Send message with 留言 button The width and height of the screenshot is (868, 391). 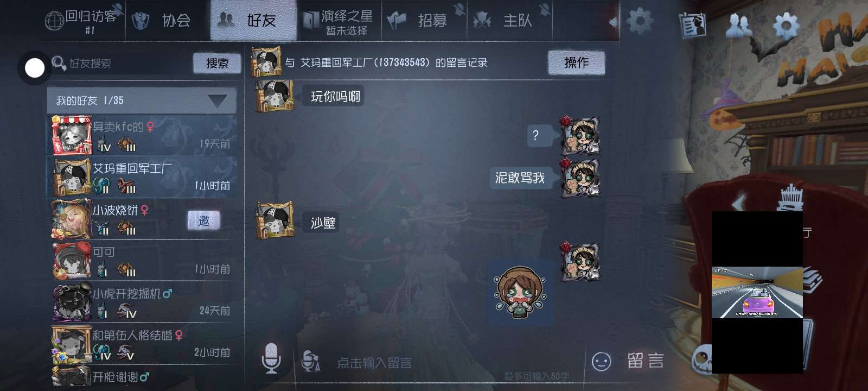point(645,361)
